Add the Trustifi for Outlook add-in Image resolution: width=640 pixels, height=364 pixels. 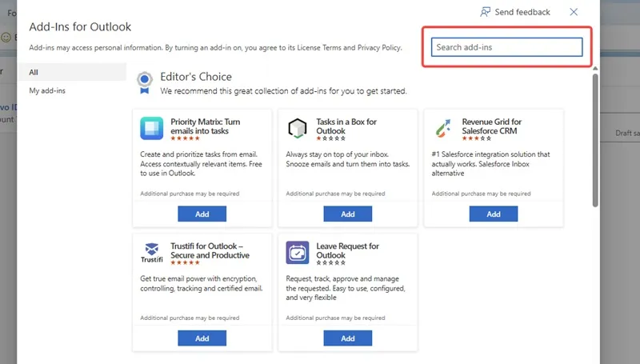202,338
